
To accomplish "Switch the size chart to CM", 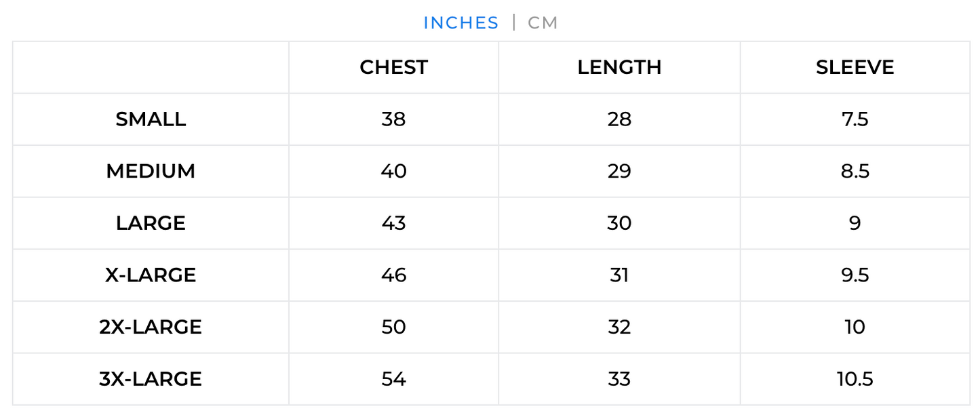I will tap(543, 23).
